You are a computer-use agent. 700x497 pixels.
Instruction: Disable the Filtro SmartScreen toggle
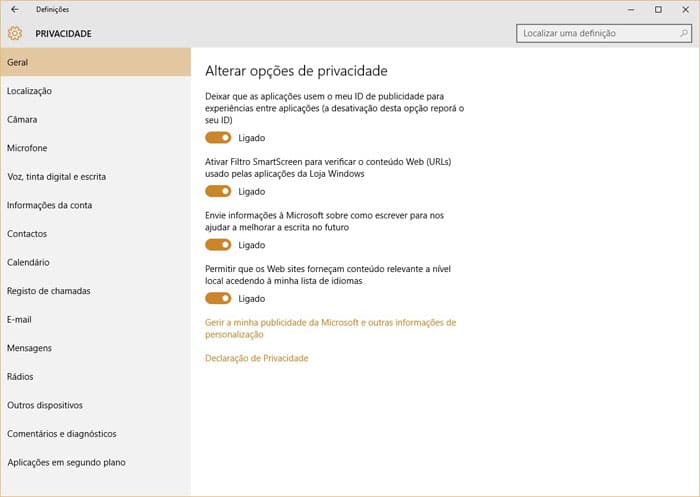218,191
